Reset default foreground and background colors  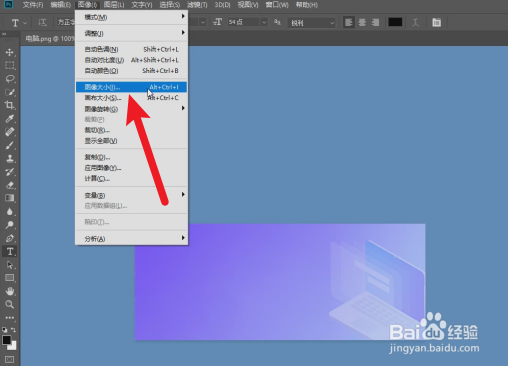(x=4, y=330)
